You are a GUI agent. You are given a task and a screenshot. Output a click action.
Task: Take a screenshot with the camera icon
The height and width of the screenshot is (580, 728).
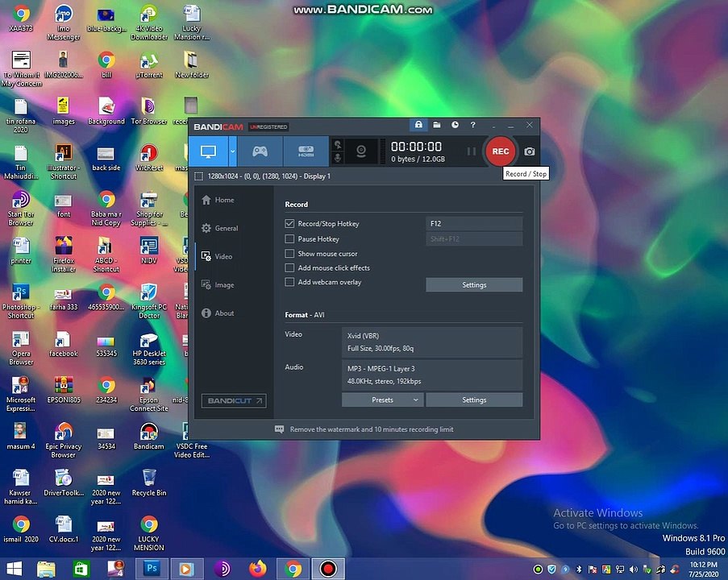(530, 151)
